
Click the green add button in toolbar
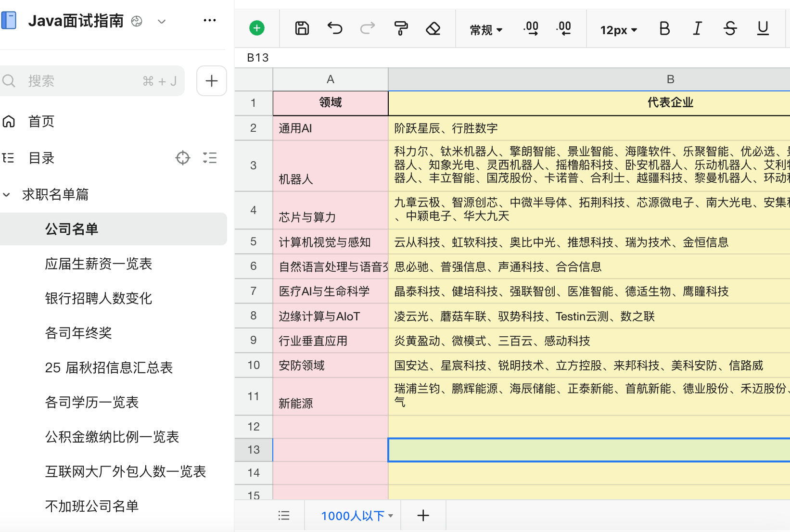point(257,28)
